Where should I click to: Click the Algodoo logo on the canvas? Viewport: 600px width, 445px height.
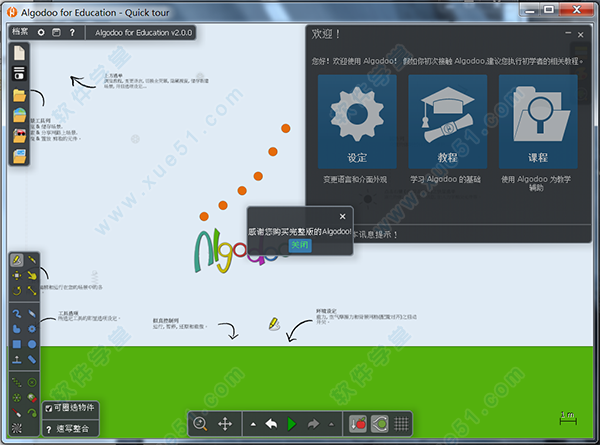click(222, 251)
